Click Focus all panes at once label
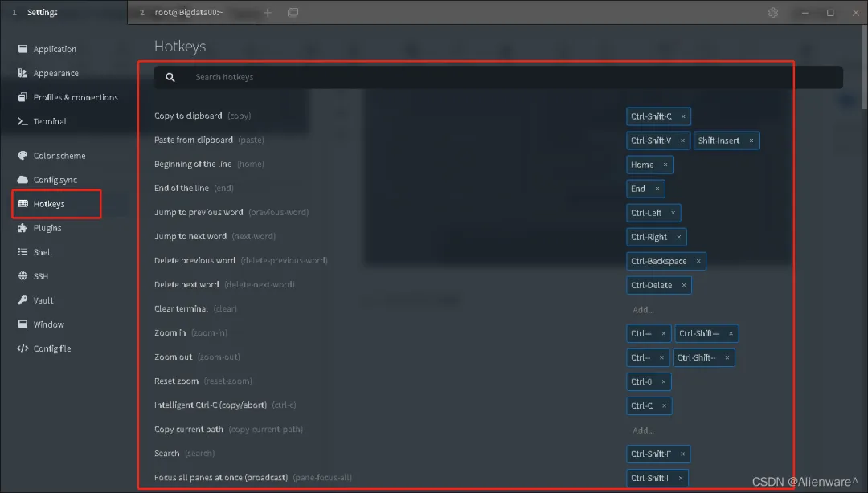Image resolution: width=868 pixels, height=493 pixels. pos(222,477)
